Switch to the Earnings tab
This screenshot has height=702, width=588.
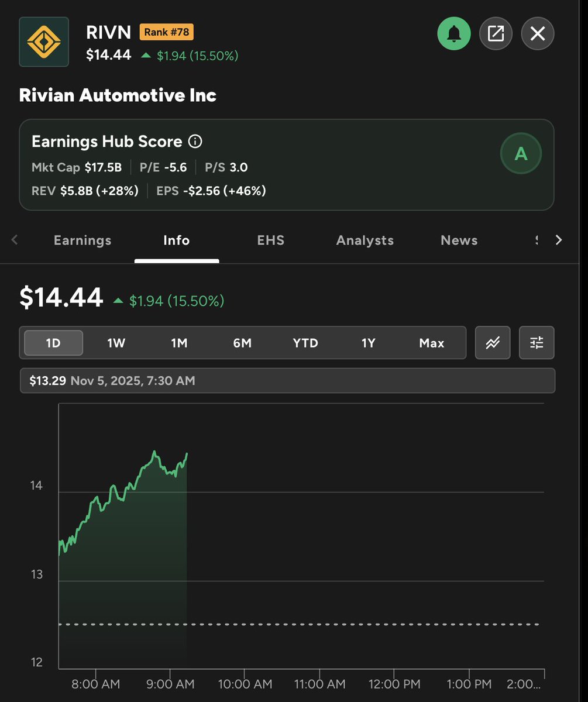pyautogui.click(x=82, y=240)
